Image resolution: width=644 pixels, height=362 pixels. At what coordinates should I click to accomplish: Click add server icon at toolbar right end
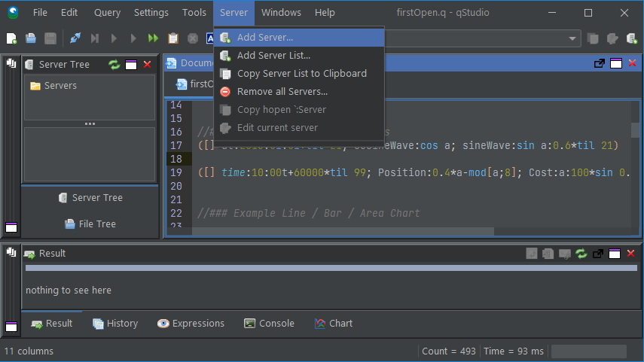(x=632, y=38)
